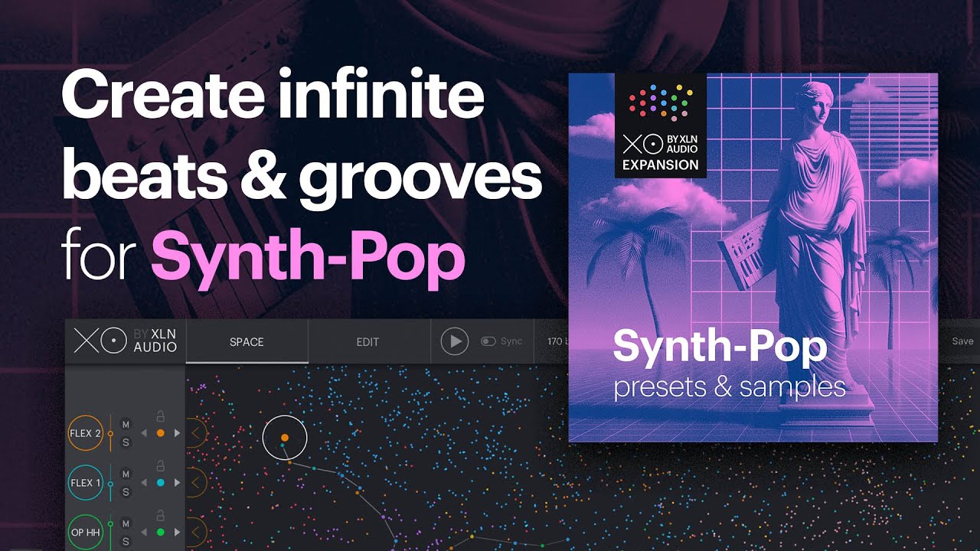Adjust the FLEX 2 volume slider
The height and width of the screenshot is (551, 980).
110,433
